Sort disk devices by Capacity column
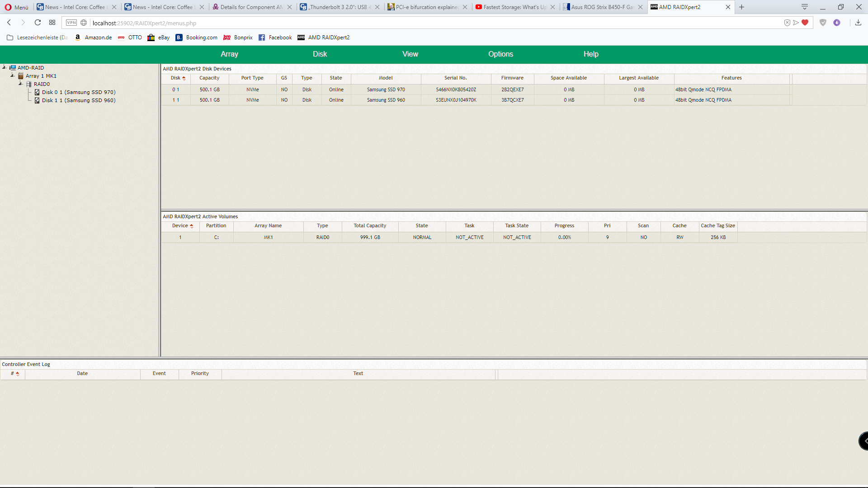The height and width of the screenshot is (488, 868). coord(209,78)
